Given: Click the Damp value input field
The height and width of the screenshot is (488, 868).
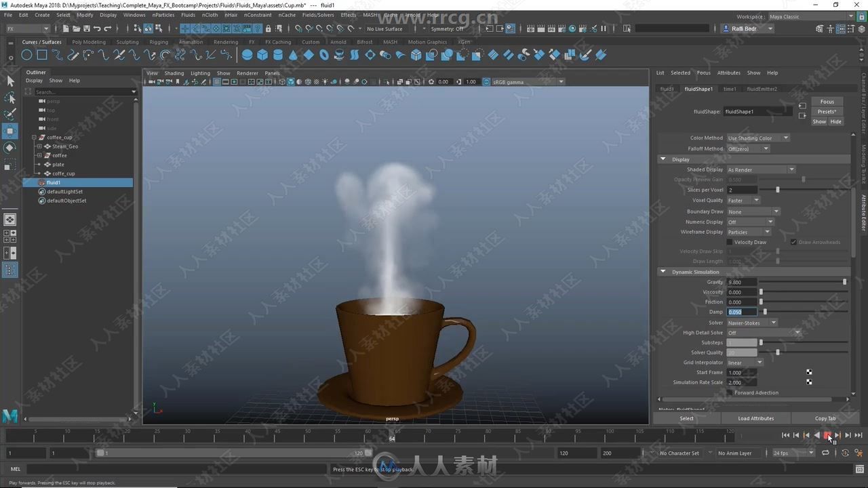Looking at the screenshot, I should tap(742, 312).
